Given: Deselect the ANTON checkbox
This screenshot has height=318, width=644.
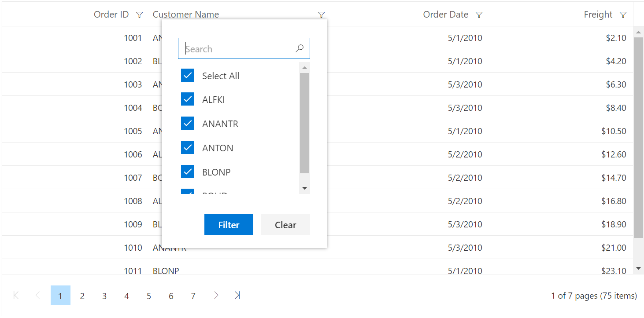Looking at the screenshot, I should (x=188, y=148).
